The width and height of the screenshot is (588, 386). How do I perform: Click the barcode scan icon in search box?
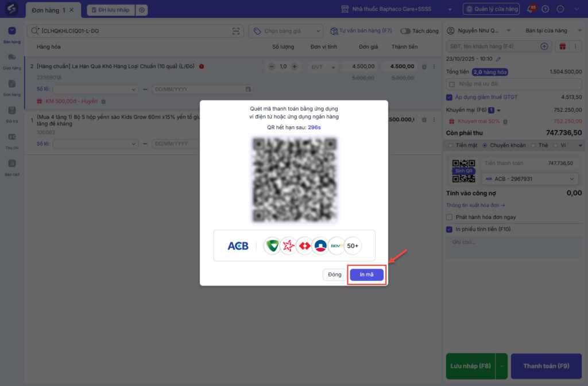[x=236, y=31]
